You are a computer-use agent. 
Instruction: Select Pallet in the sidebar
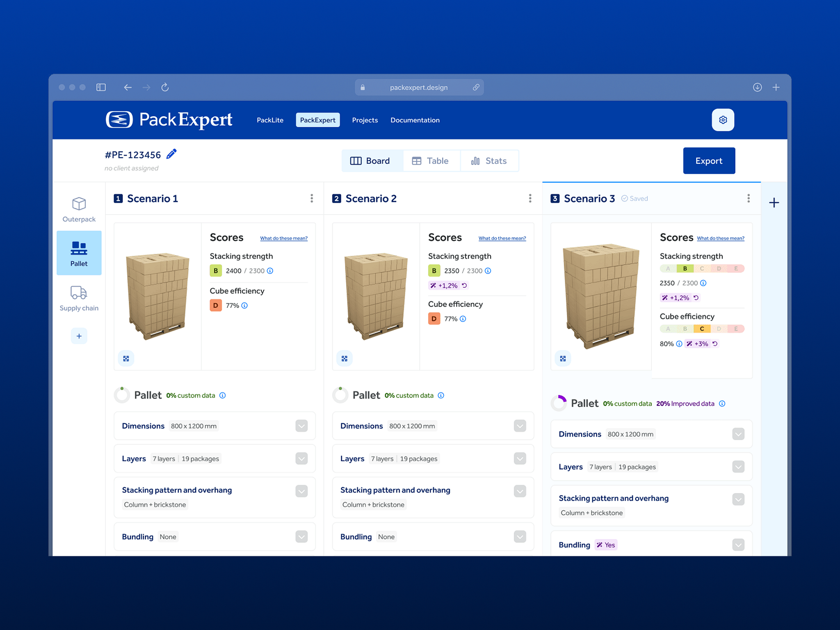[79, 253]
